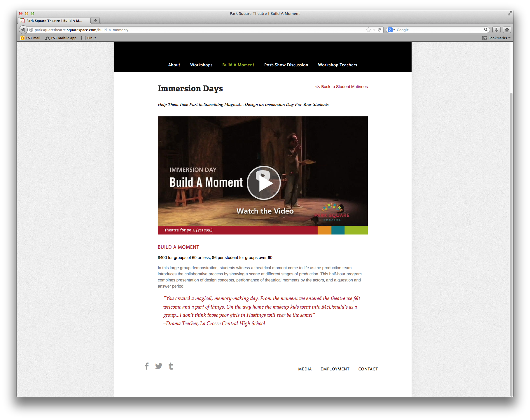Select the Park Square Theatre browser tab
The height and width of the screenshot is (420, 530).
tap(55, 21)
